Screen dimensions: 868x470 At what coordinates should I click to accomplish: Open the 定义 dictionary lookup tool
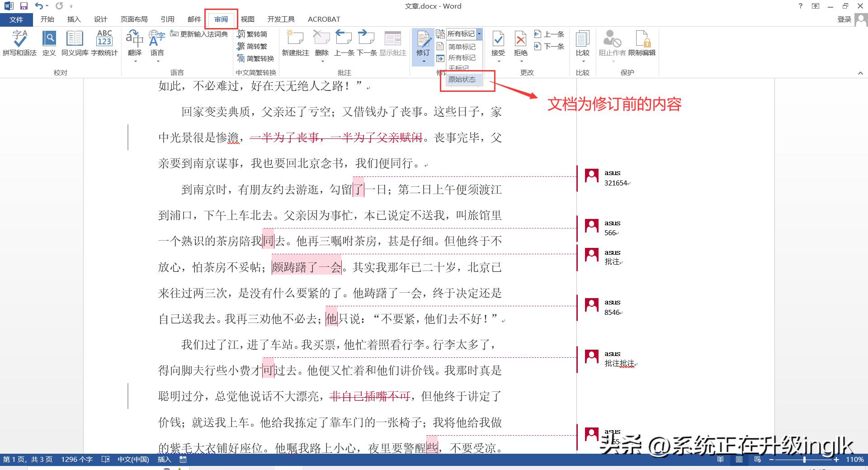49,43
